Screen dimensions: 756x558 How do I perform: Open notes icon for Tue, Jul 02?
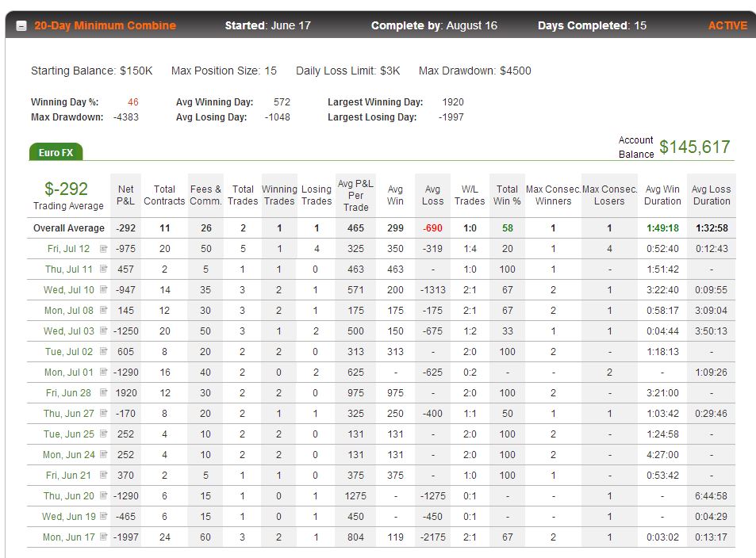pos(103,351)
